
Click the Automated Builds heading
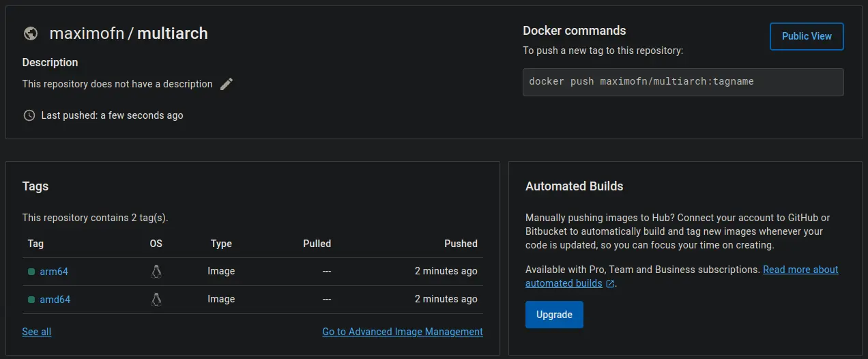[575, 186]
